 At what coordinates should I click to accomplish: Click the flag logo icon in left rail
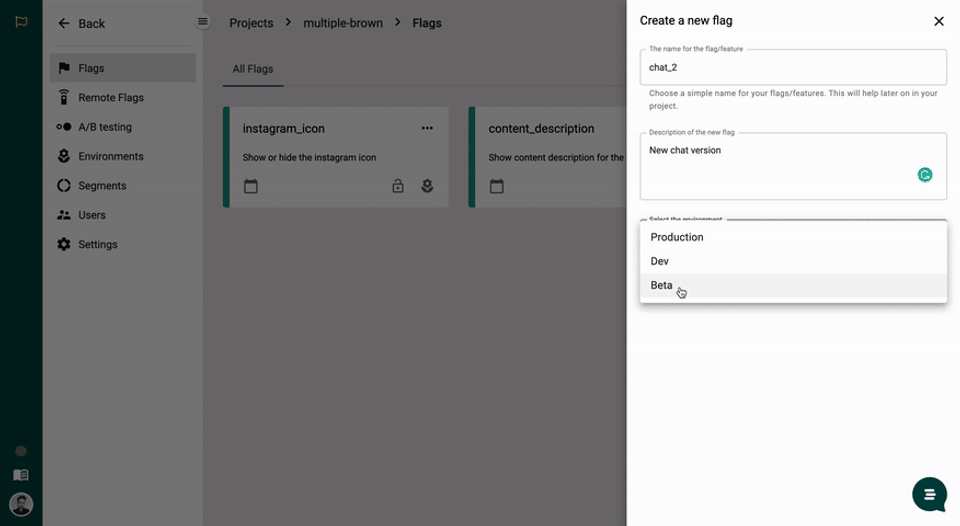(21, 22)
